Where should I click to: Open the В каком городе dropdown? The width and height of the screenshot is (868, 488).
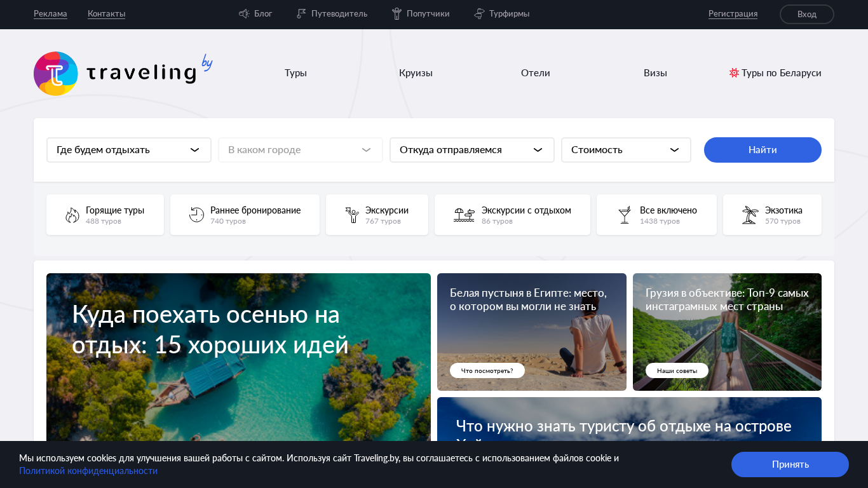301,150
